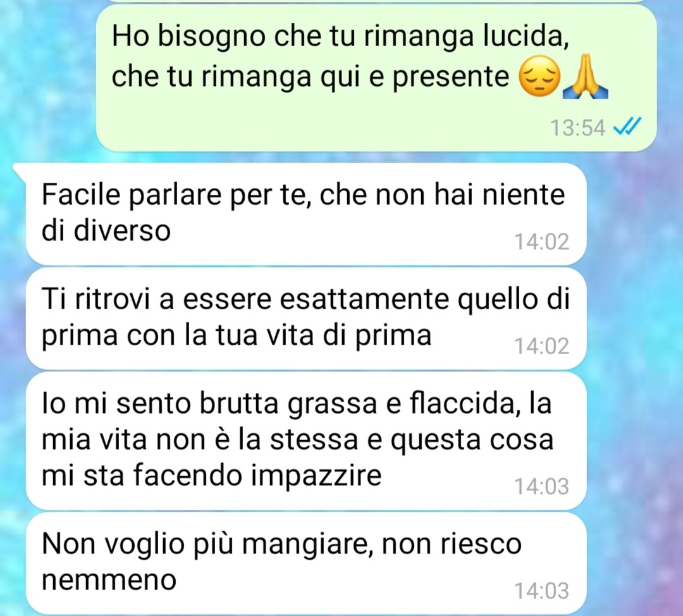This screenshot has width=683, height=616.
Task: Tap 'che tu rimanga qui e presente' line
Action: 310,78
